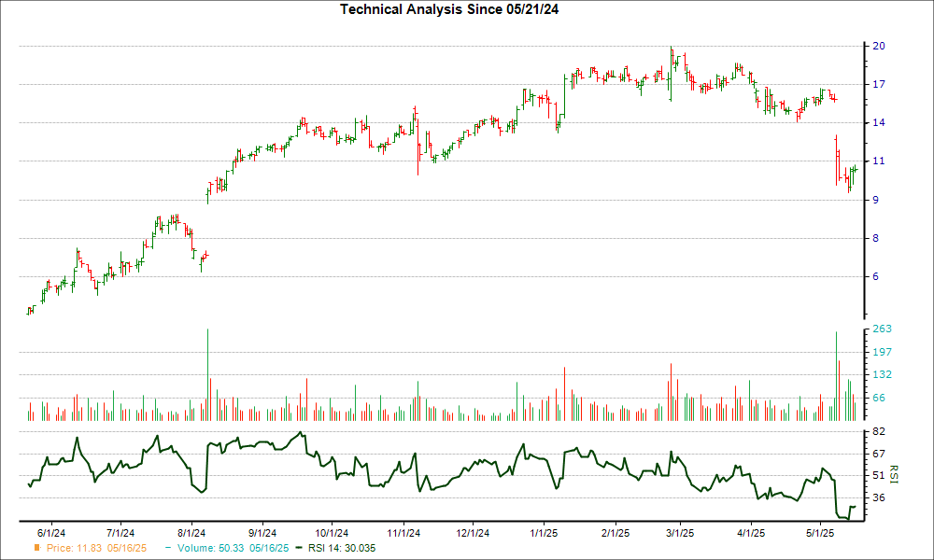Click the tallest May 2025 volume bar
This screenshot has height=560, width=934.
[x=836, y=376]
